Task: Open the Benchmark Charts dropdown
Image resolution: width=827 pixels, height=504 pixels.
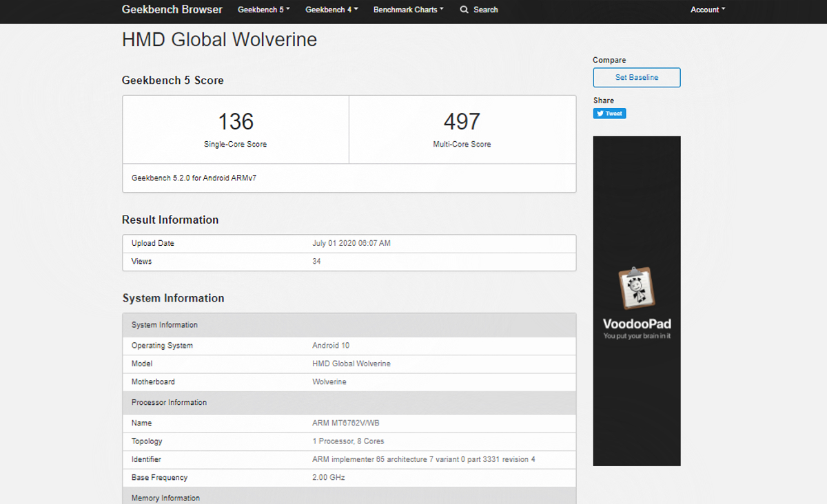Action: (x=408, y=10)
